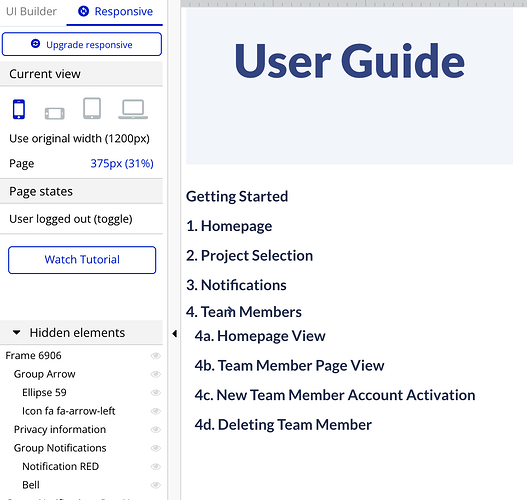Collapse the left panel with arrow handle
Screen dimensions: 527x500
click(174, 334)
